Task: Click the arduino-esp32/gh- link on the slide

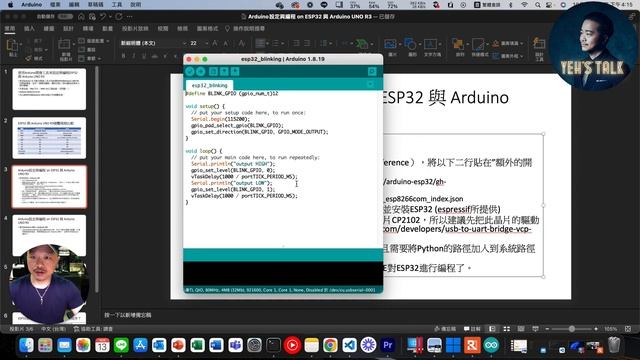Action: coord(414,182)
